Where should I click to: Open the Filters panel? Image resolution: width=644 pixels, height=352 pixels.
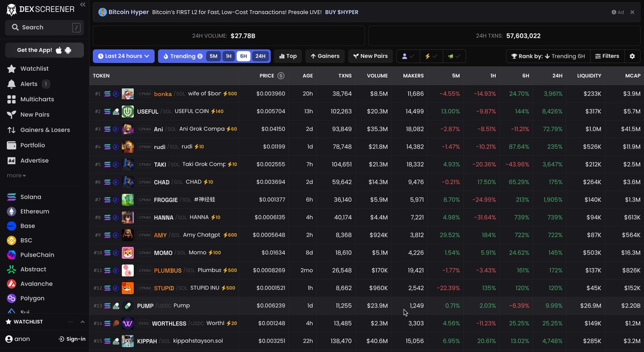(x=607, y=56)
